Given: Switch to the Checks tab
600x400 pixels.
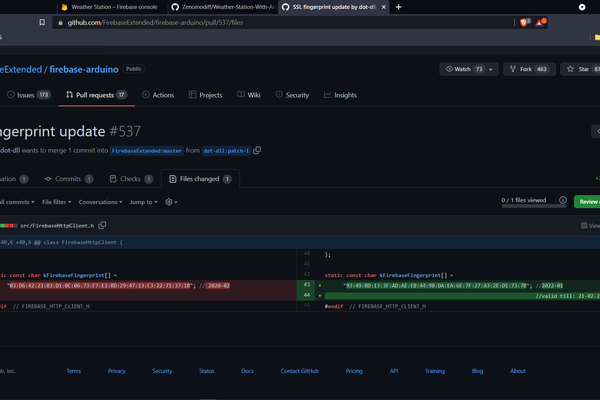Looking at the screenshot, I should click(129, 179).
